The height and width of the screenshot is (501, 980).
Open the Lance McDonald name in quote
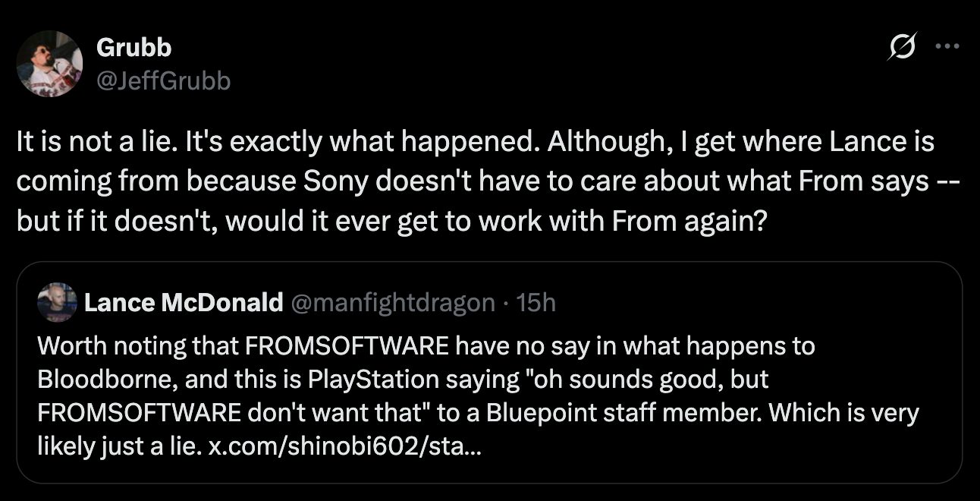click(x=184, y=303)
